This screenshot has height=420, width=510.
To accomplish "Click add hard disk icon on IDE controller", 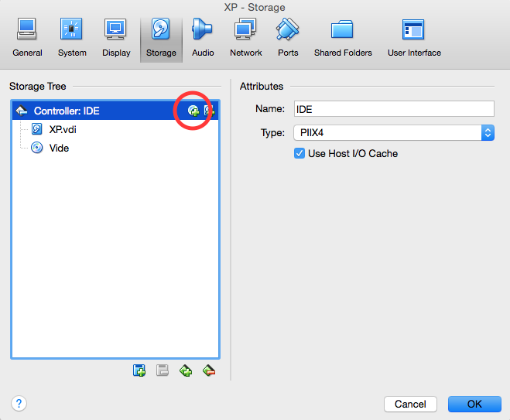I will (209, 111).
